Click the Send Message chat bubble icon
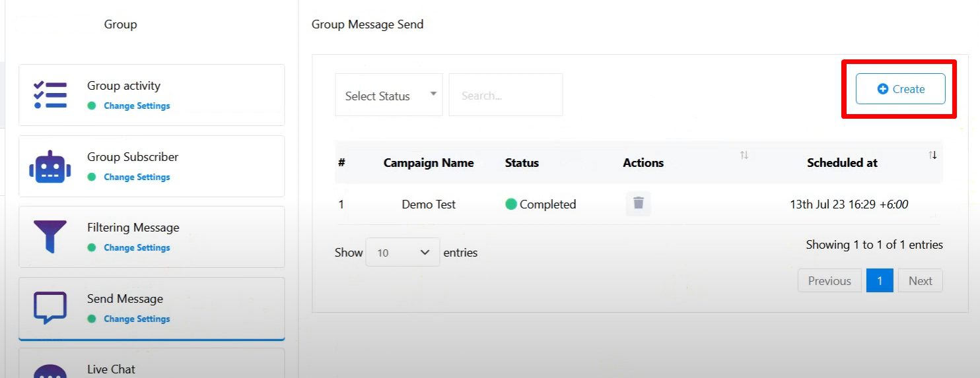The height and width of the screenshot is (378, 980). pos(50,307)
